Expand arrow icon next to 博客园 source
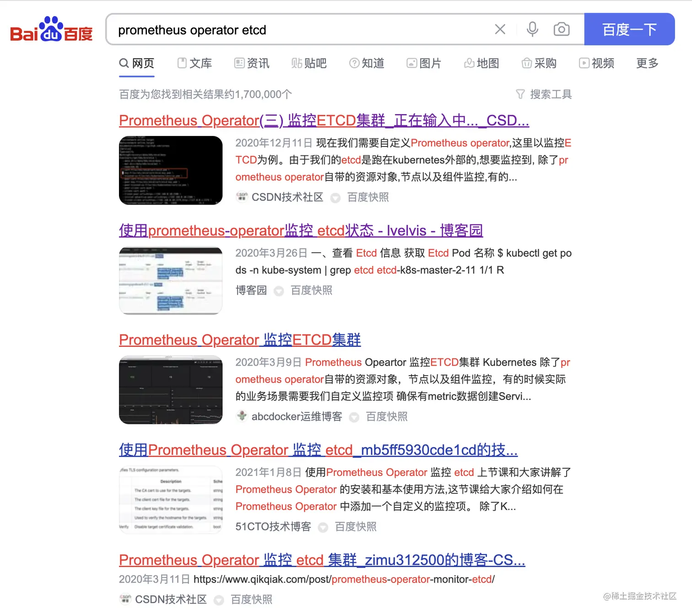Screen dimensions: 692x616 tap(279, 291)
